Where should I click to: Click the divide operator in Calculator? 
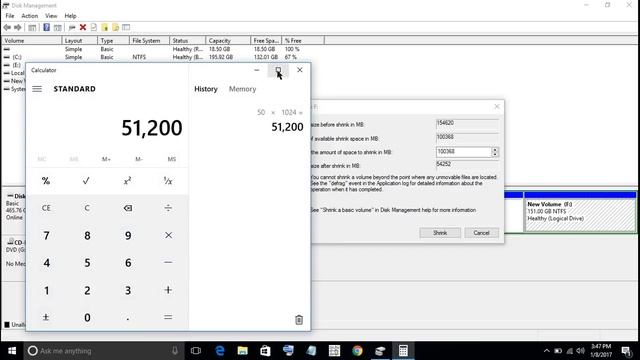tap(168, 208)
